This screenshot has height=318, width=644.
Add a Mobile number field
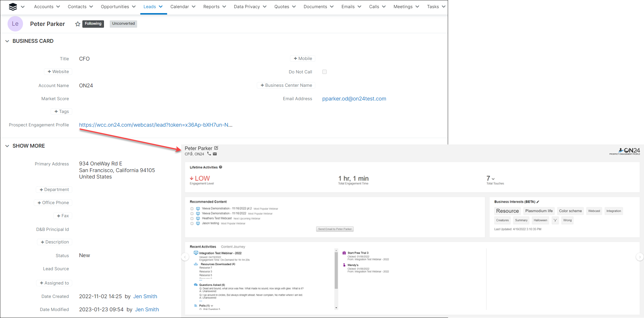click(303, 59)
